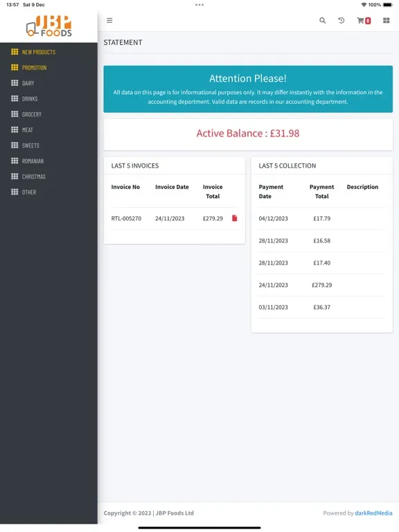This screenshot has width=399, height=532.
Task: Click invoice number RTL-005270
Action: click(126, 218)
